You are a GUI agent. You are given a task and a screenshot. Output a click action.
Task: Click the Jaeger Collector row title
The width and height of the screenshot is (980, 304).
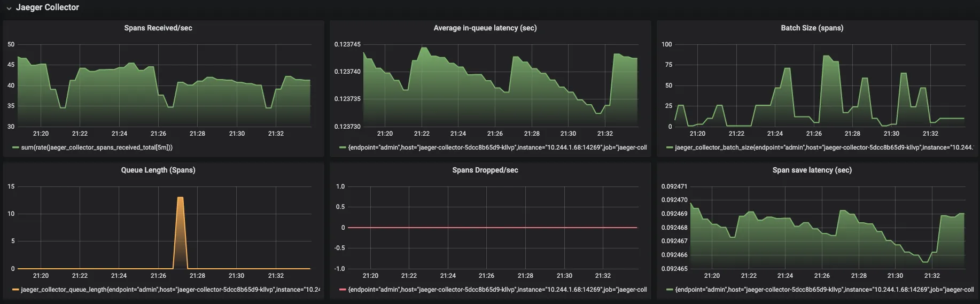coord(48,7)
